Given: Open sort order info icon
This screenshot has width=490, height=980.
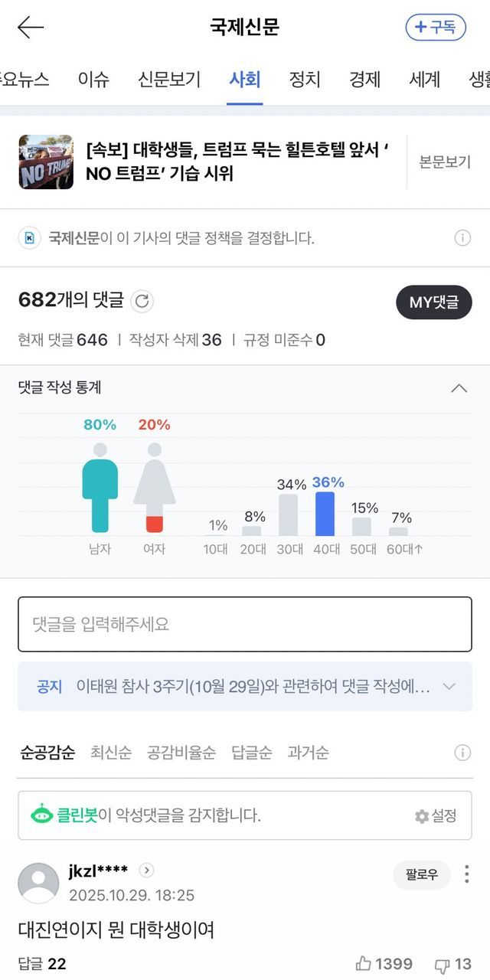Looking at the screenshot, I should [462, 753].
